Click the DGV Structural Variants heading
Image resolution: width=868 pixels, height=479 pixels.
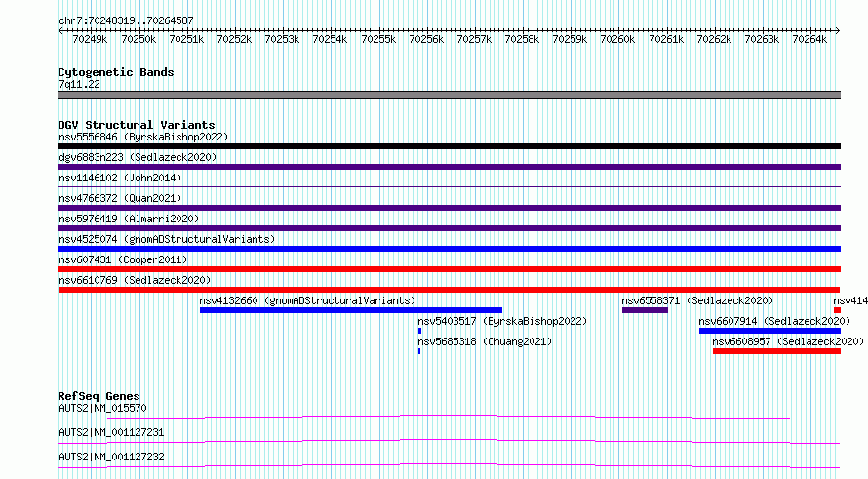(137, 125)
